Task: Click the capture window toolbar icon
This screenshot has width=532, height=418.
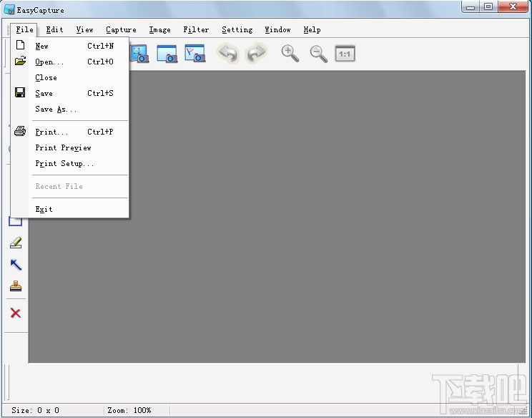Action: (x=167, y=53)
